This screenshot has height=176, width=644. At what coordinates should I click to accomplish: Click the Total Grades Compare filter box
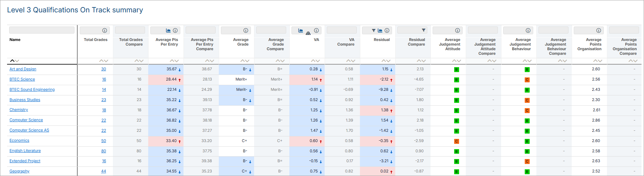130,30
